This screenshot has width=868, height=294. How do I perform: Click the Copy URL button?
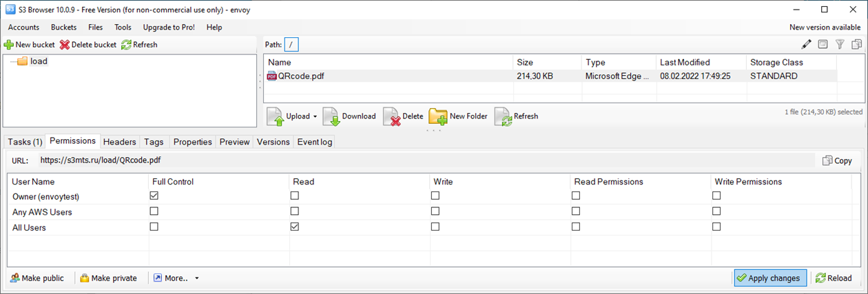point(837,160)
